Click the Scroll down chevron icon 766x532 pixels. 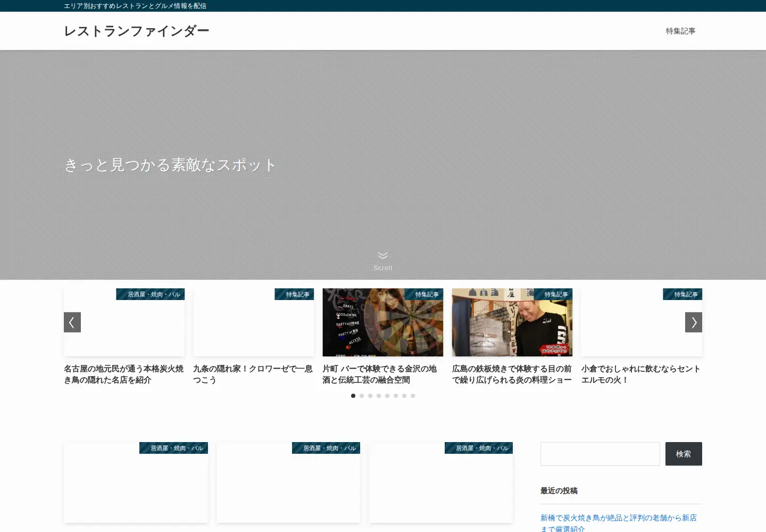click(x=383, y=256)
